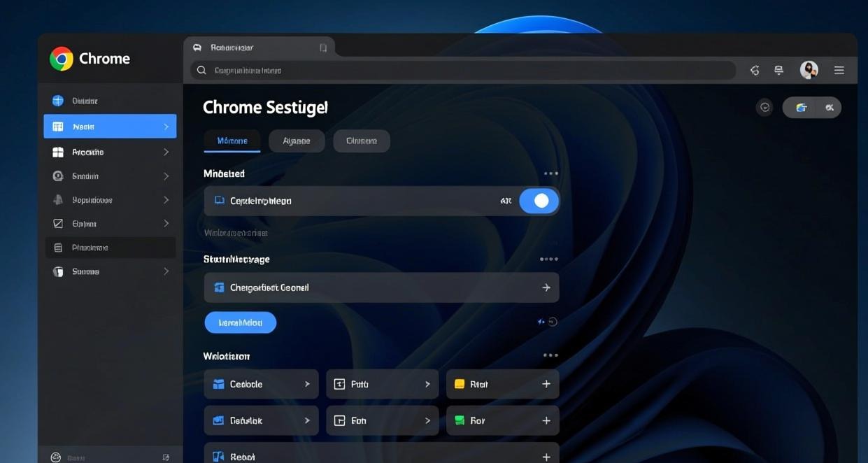Viewport: 868px width, 463px height.
Task: Open the Phnoinron sidebar item
Action: click(x=110, y=248)
